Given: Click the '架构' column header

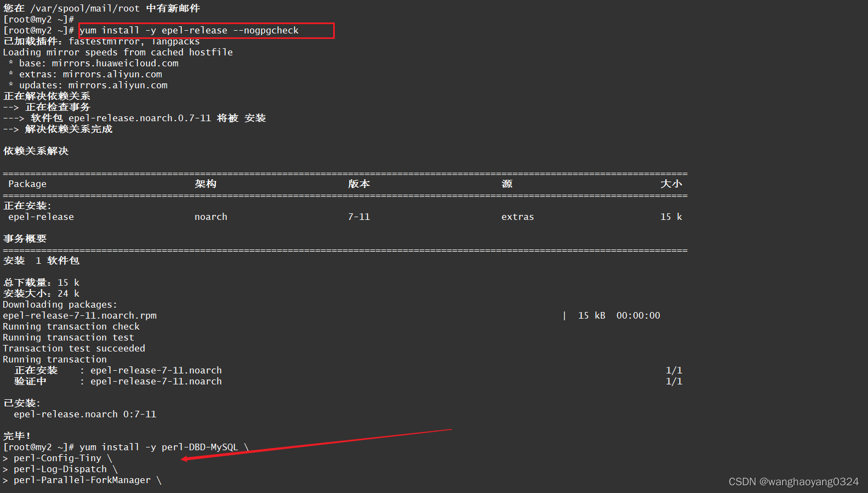Looking at the screenshot, I should coord(205,184).
